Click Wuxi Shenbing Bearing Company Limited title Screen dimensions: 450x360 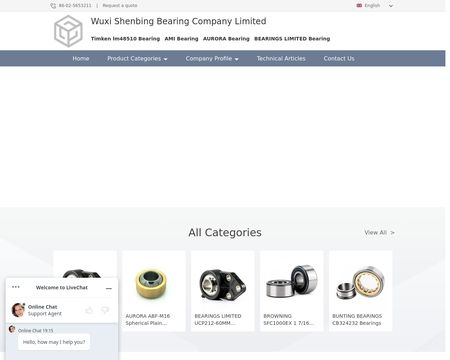tap(179, 21)
